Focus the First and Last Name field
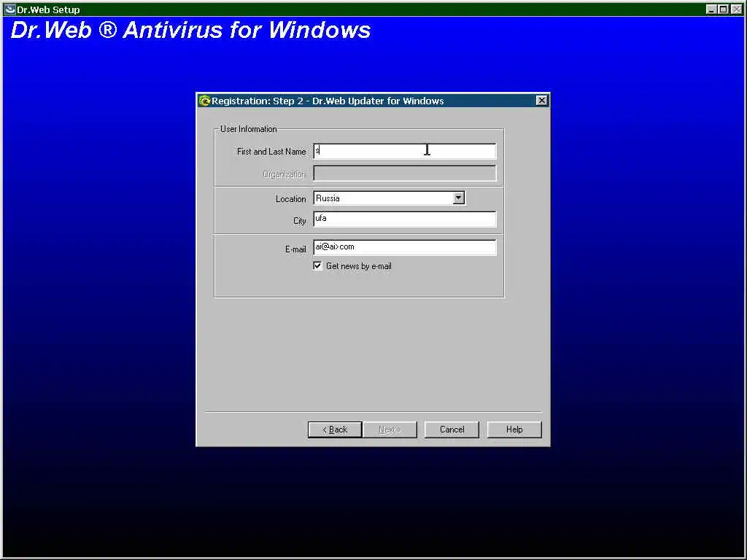This screenshot has height=560, width=747. pos(404,151)
